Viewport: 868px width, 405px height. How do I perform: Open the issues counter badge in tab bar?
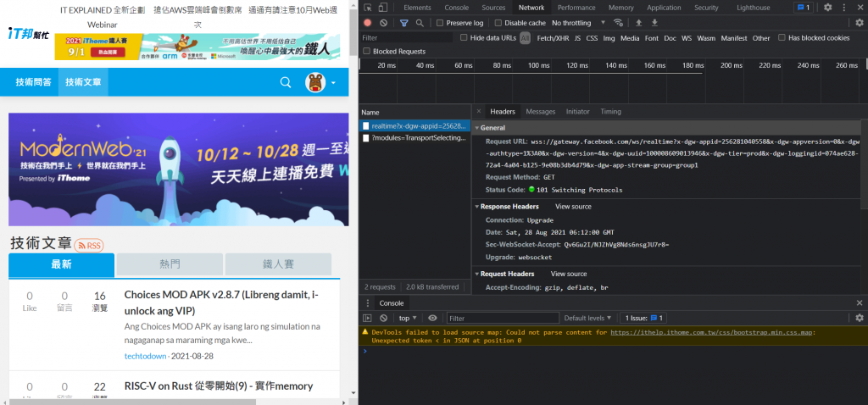click(803, 7)
